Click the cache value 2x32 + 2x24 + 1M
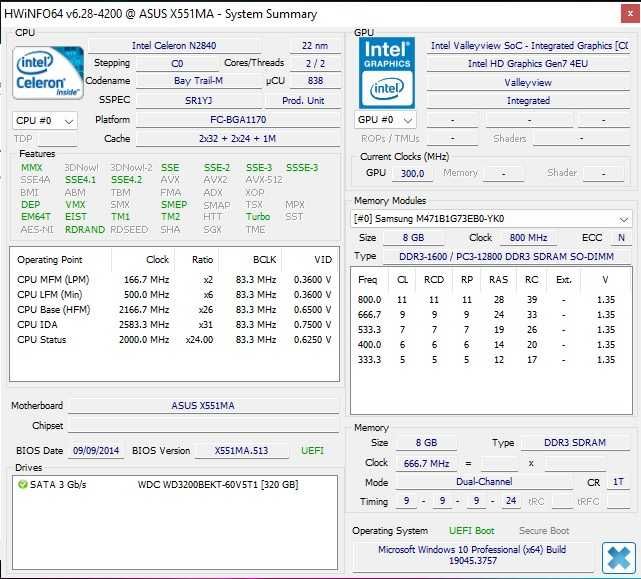This screenshot has height=579, width=641. point(238,139)
